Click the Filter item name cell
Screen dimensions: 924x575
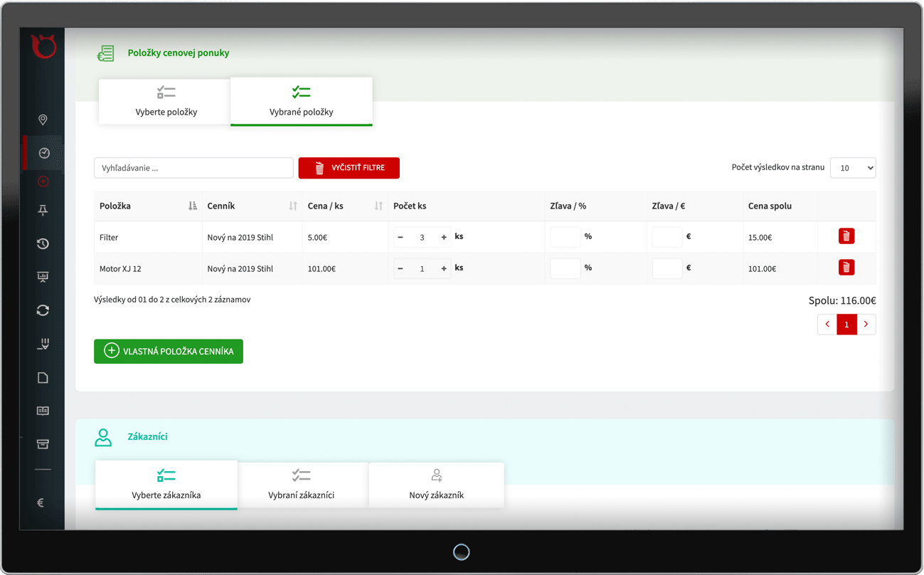(x=109, y=238)
